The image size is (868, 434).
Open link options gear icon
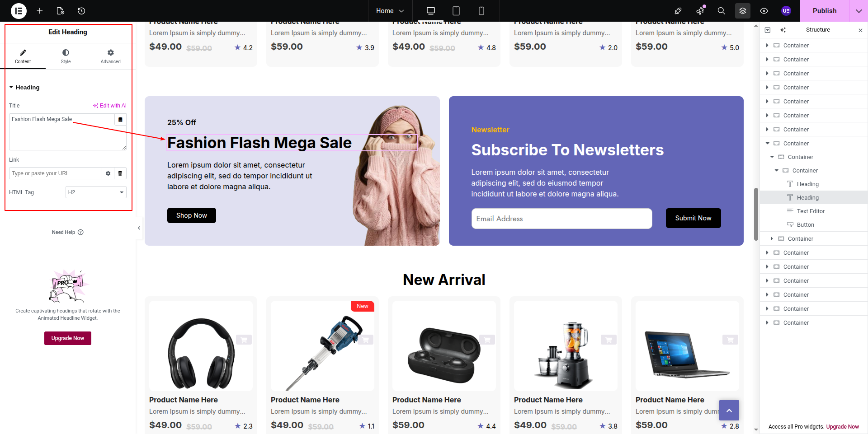[x=108, y=173]
